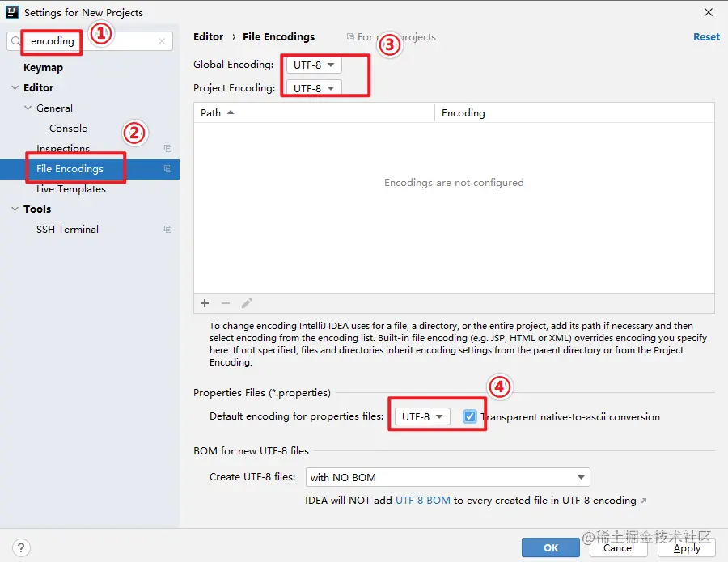Open help with the question mark icon
Screen dimensions: 728x562
(x=21, y=548)
